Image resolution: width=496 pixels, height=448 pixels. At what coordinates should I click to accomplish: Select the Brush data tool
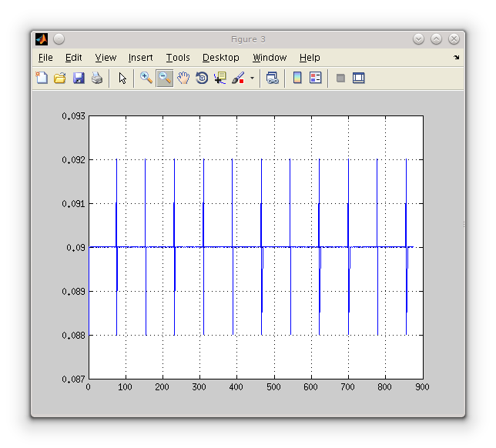pyautogui.click(x=238, y=78)
